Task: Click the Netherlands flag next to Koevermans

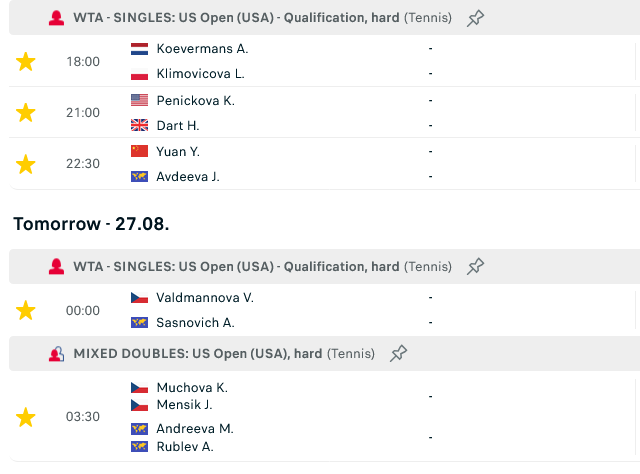Action: point(139,49)
